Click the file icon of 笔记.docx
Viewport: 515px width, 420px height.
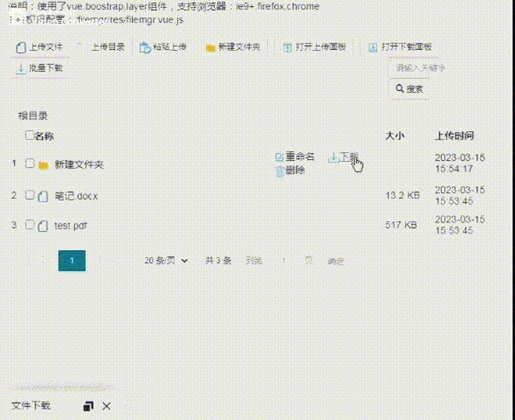coord(43,196)
